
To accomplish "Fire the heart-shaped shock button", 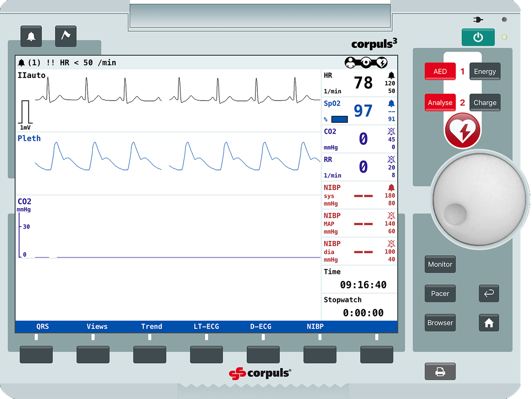I will pyautogui.click(x=463, y=131).
